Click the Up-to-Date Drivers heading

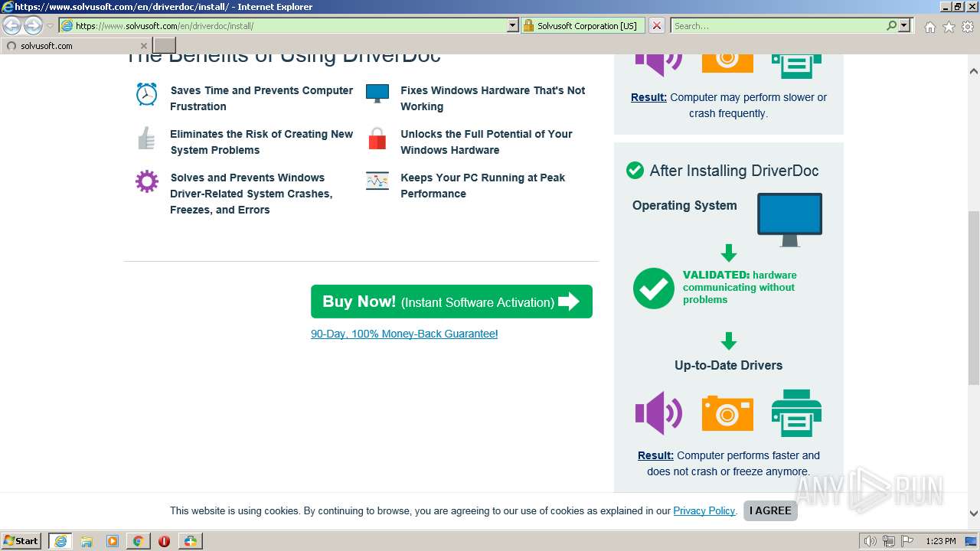728,365
